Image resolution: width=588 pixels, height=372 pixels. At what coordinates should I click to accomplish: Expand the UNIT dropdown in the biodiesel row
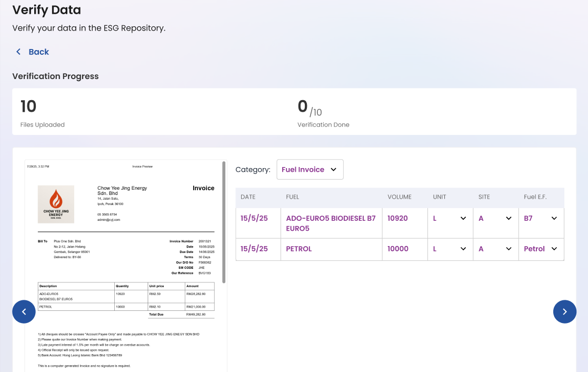point(462,218)
